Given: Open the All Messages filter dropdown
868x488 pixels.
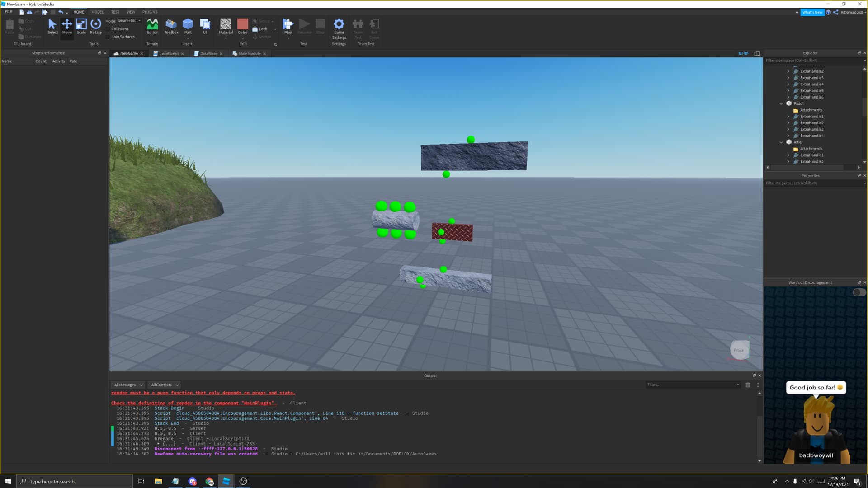Looking at the screenshot, I should [127, 385].
